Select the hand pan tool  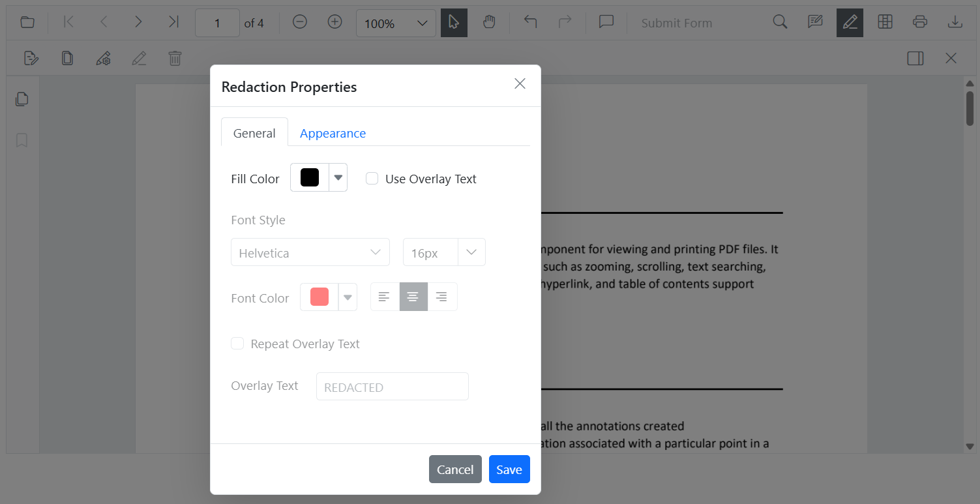pyautogui.click(x=489, y=22)
